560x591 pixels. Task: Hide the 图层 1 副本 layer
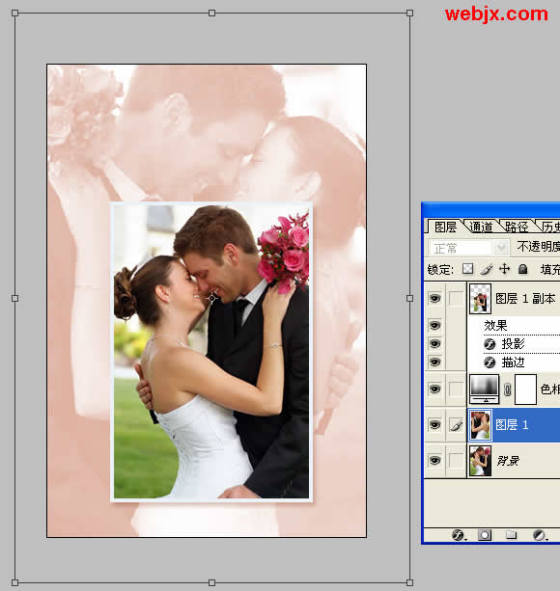(x=435, y=299)
